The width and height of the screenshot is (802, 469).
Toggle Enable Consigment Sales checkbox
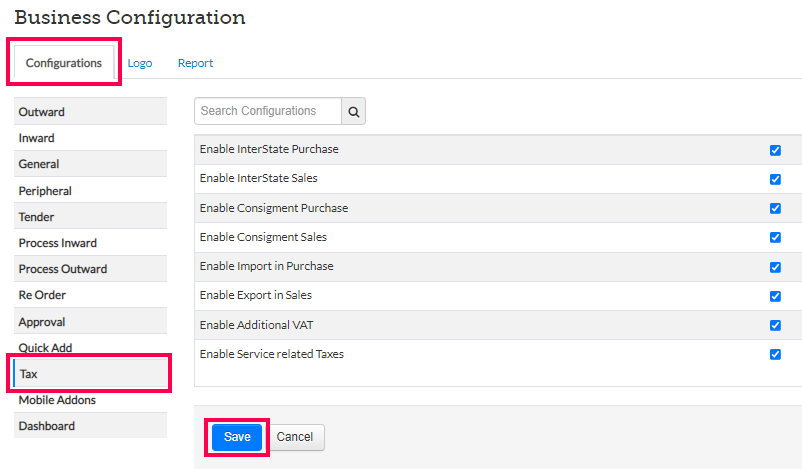point(775,237)
